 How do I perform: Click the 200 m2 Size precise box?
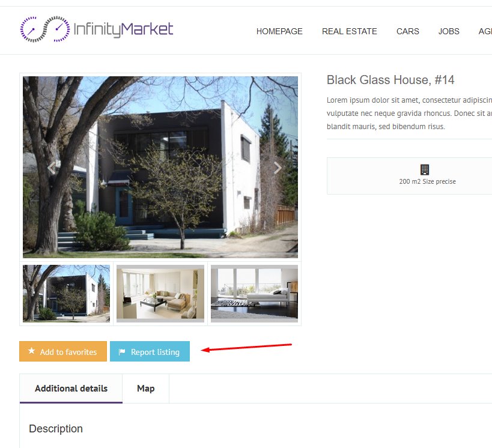click(410, 176)
